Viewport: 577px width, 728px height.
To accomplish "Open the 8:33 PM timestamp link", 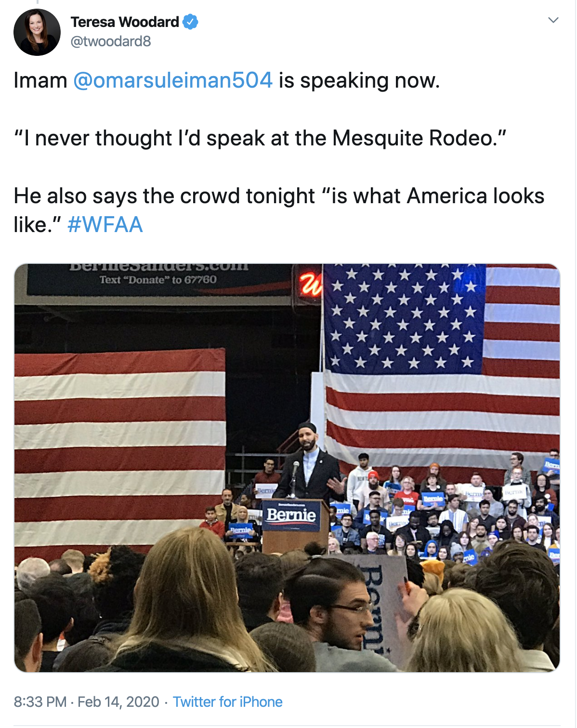I will tap(40, 702).
